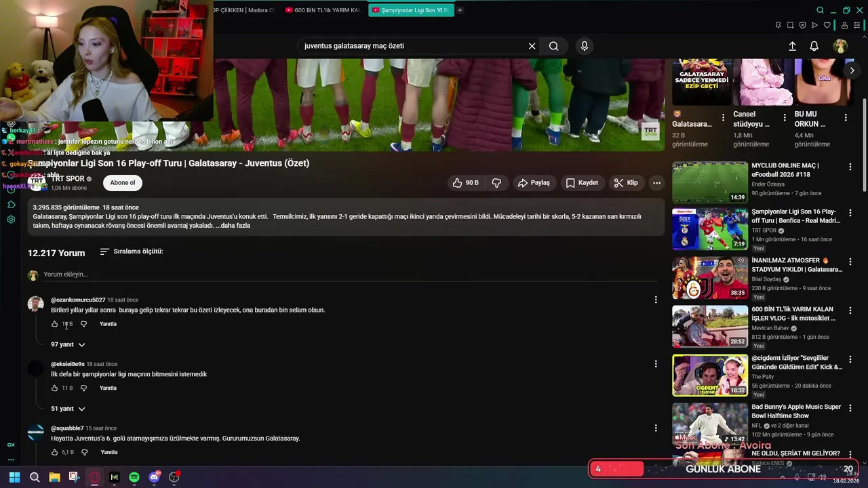Open the Opera ad blocker shield icon
This screenshot has width=868, height=488.
pos(802,25)
